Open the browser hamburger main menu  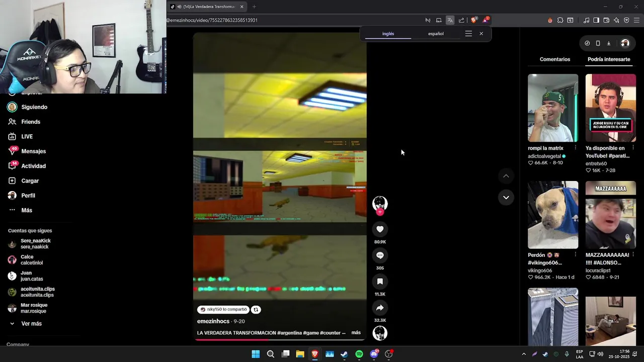[x=637, y=20]
